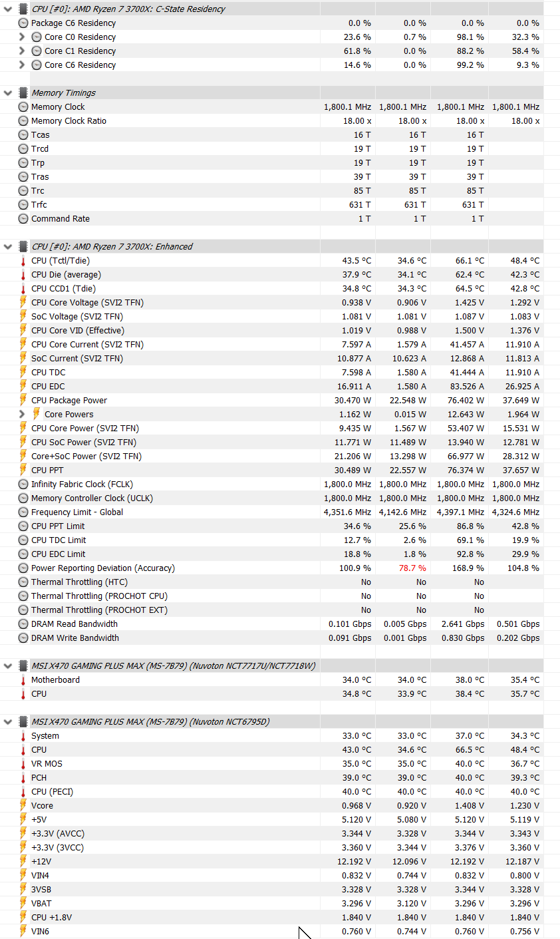The image size is (560, 939).
Task: Expand the Core C0 Residency row
Action: pos(22,37)
